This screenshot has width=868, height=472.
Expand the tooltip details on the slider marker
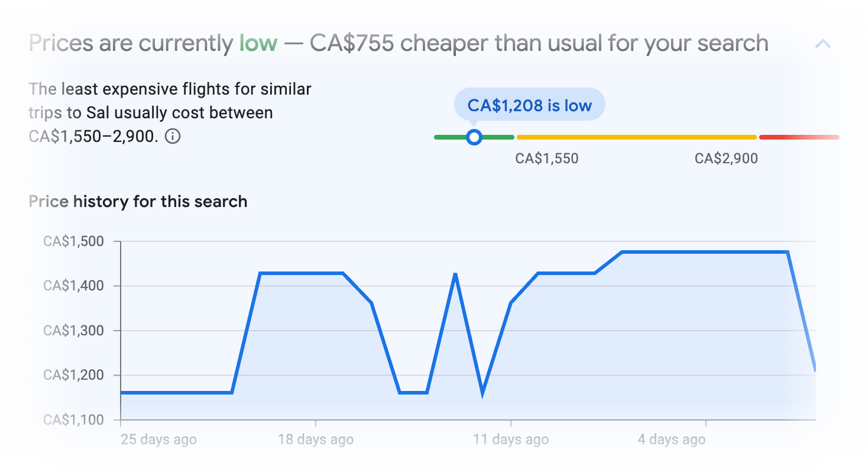pos(474,137)
